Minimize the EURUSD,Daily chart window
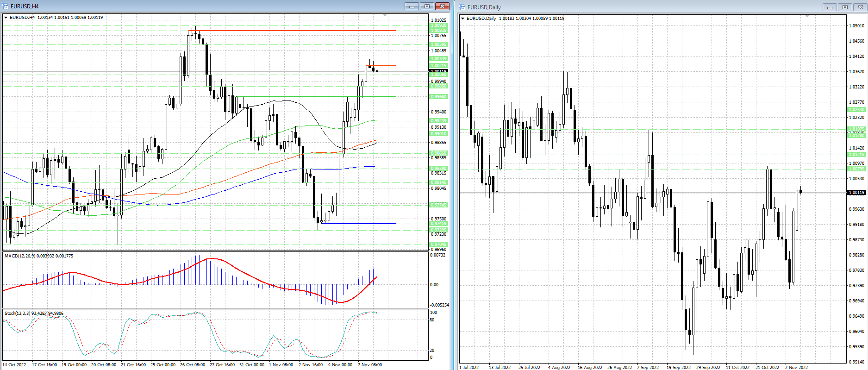The height and width of the screenshot is (370, 868). [830, 7]
